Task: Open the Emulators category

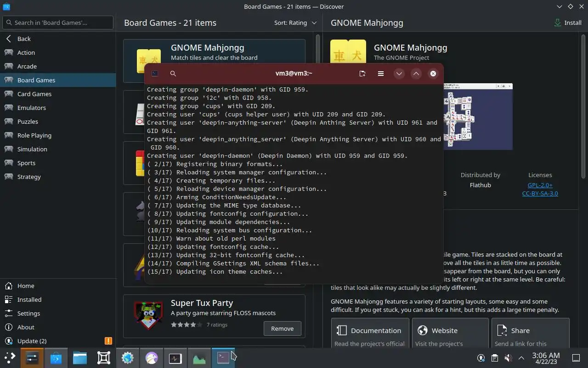Action: tap(58, 108)
